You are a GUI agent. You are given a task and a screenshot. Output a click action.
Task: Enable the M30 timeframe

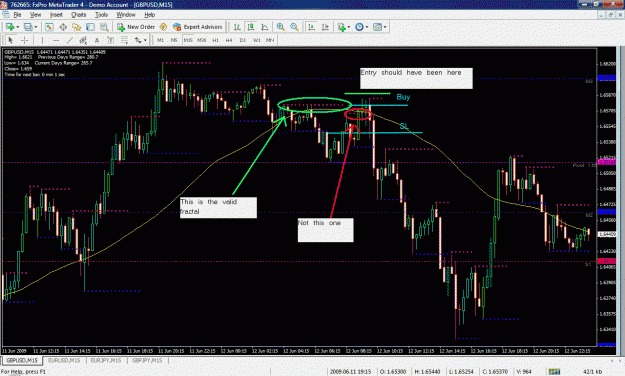point(202,40)
